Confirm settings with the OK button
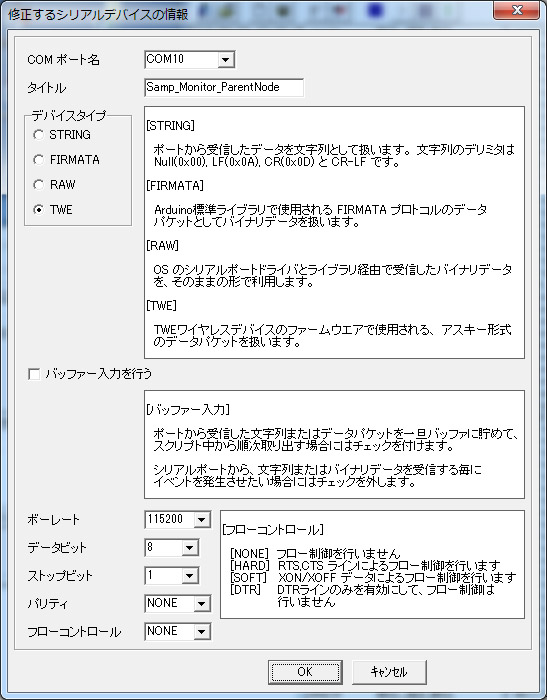547x700 pixels. [305, 672]
